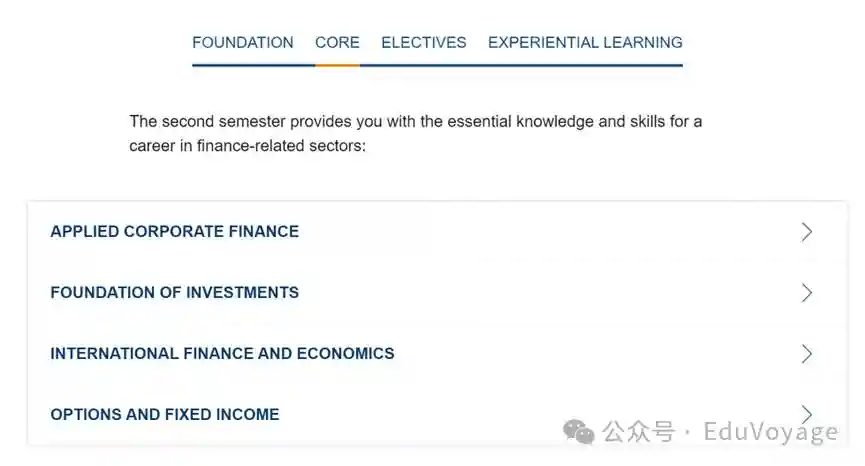This screenshot has height=466, width=865.
Task: Expand INTERNATIONAL FINANCE AND ECONOMICS title
Action: (x=222, y=354)
